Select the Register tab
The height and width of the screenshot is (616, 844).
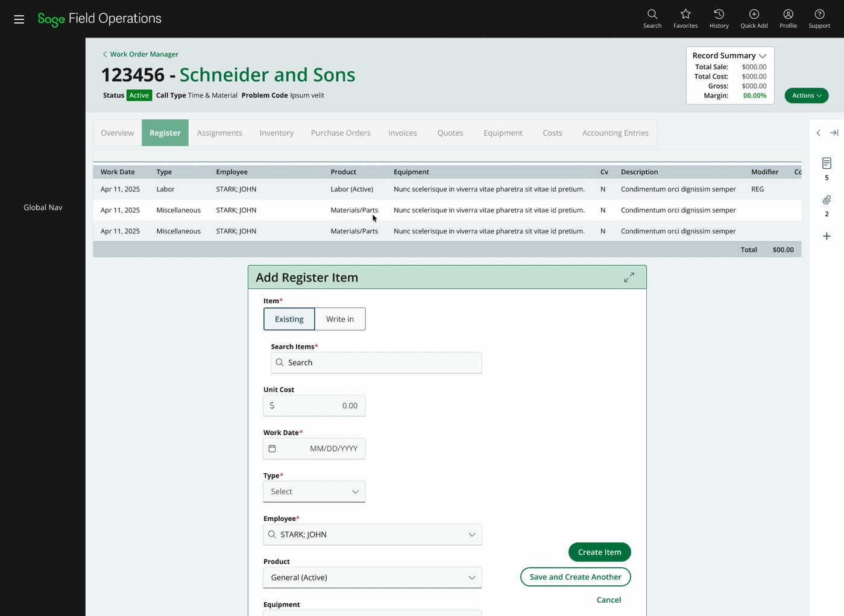point(165,133)
